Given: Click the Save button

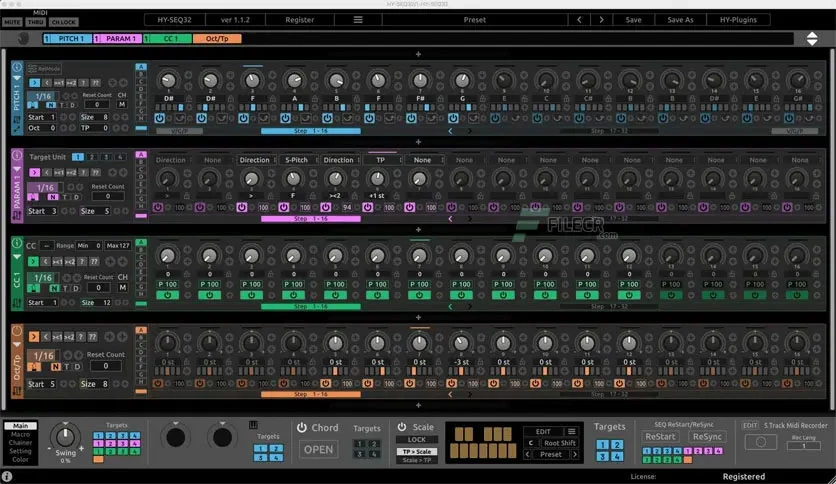Looking at the screenshot, I should (633, 20).
